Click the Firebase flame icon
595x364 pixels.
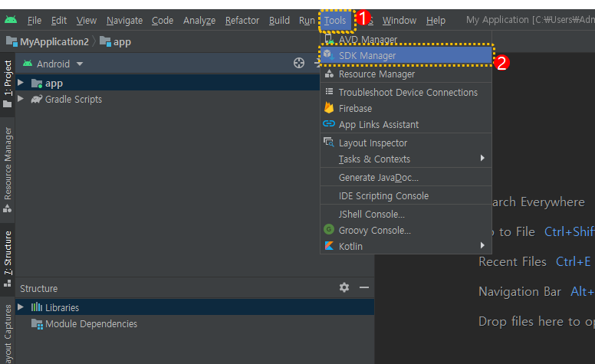tap(329, 108)
